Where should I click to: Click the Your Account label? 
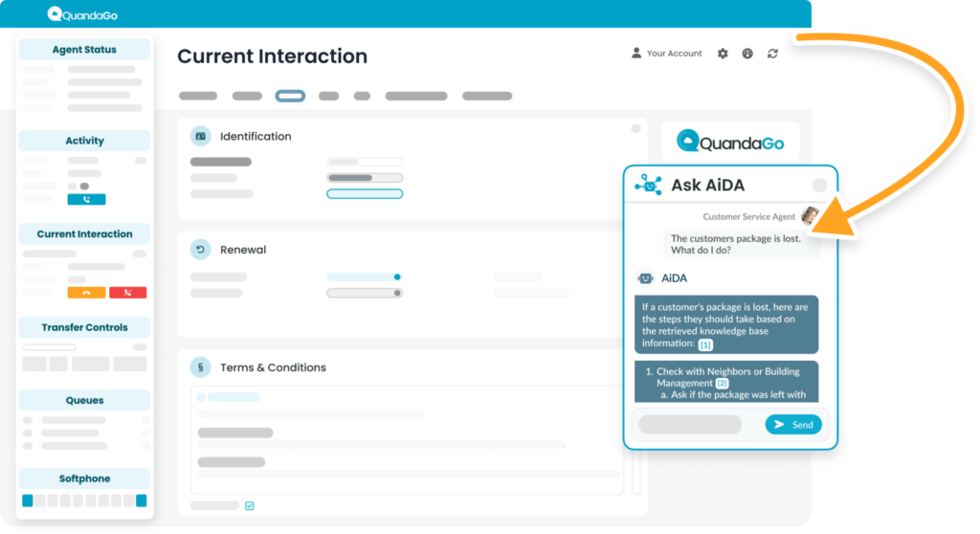[674, 54]
